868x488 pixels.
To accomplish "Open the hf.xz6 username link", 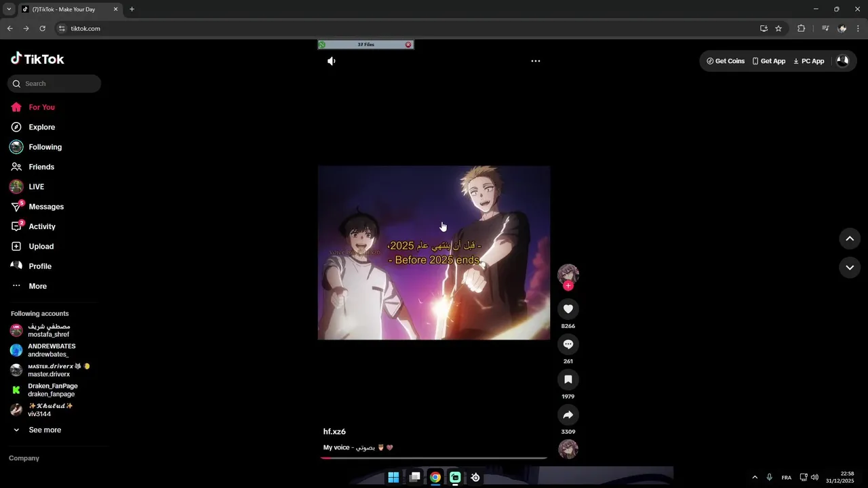I will [x=334, y=432].
